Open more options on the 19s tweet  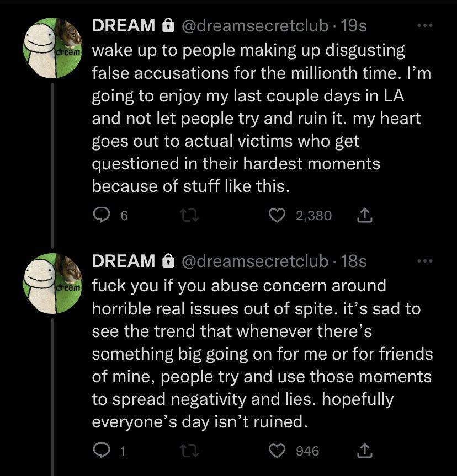(425, 25)
